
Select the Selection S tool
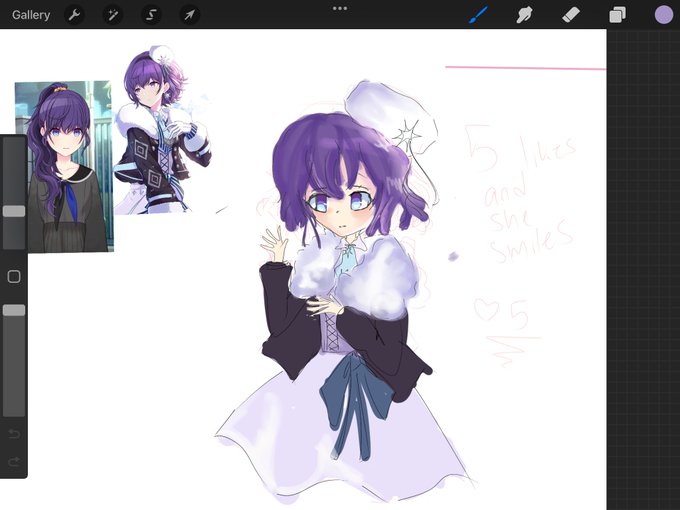tap(151, 16)
